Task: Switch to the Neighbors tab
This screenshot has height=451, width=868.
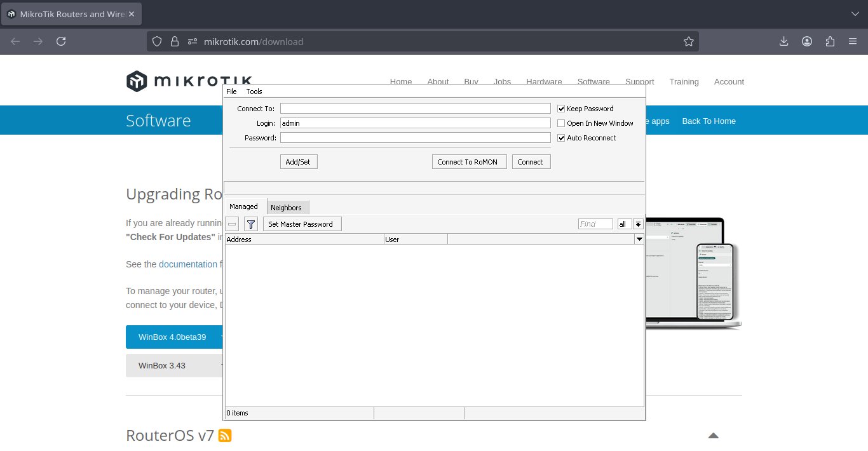Action: click(286, 208)
